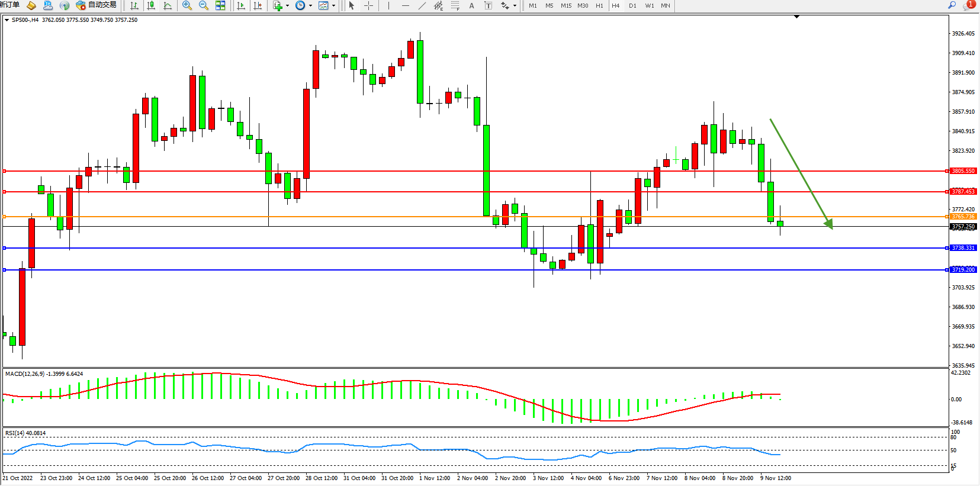Switch chart to candlestick mode
This screenshot has width=980, height=486.
[151, 5]
